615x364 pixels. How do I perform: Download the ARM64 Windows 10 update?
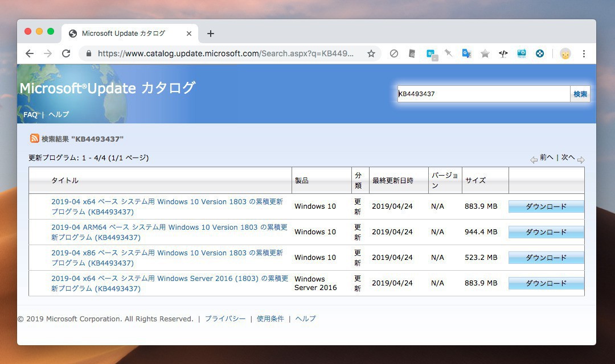(x=546, y=232)
